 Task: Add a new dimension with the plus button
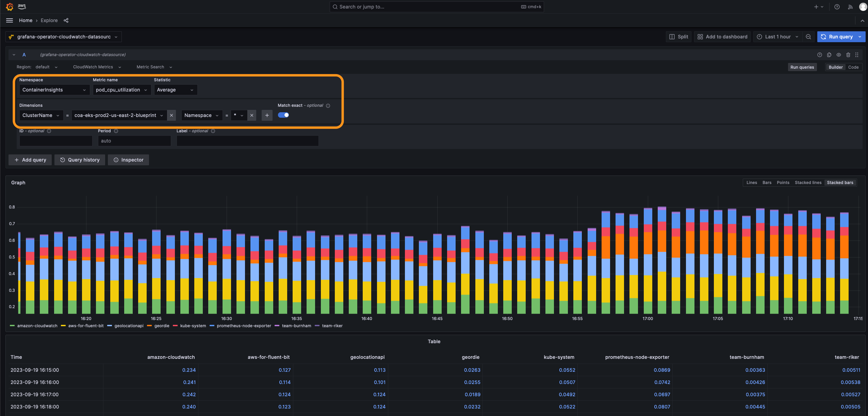click(267, 115)
